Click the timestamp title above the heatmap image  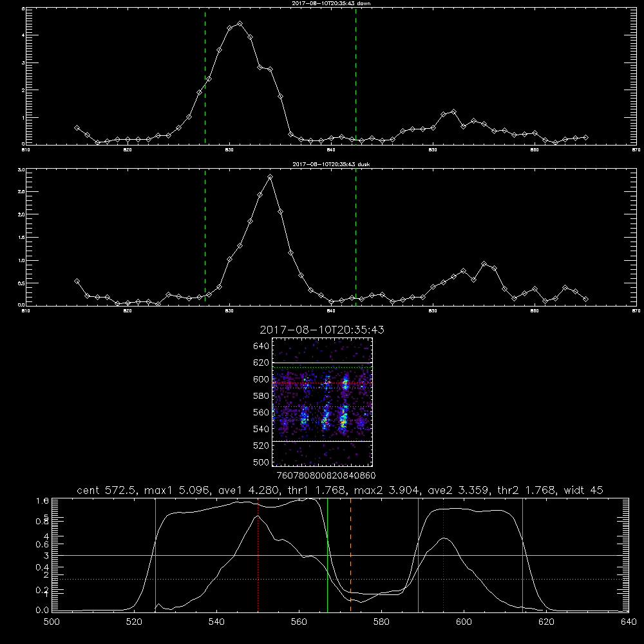tap(322, 330)
